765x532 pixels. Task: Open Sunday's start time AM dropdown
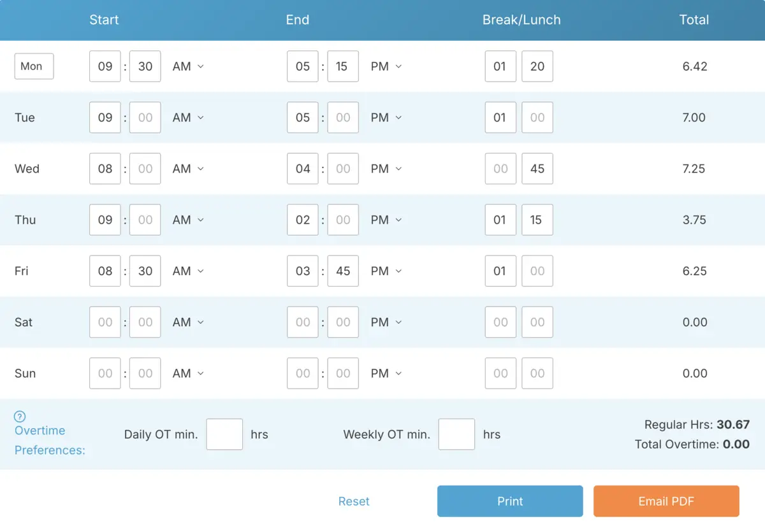(187, 373)
